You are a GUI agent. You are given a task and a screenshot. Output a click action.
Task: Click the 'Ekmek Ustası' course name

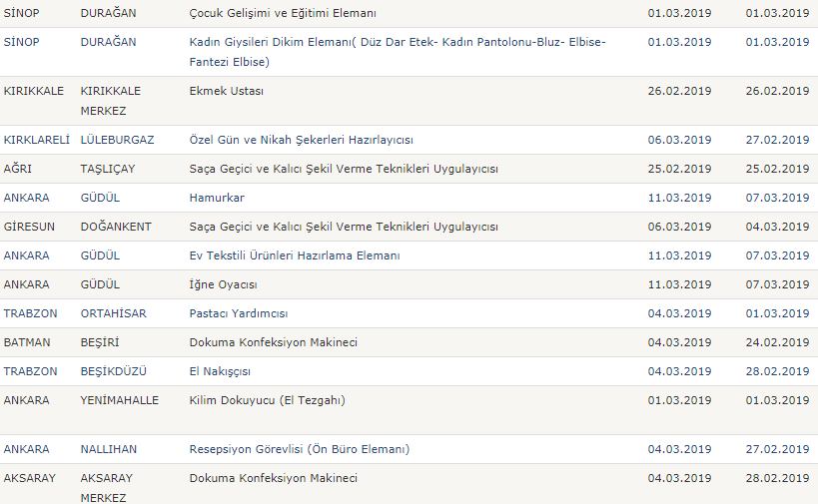point(226,91)
